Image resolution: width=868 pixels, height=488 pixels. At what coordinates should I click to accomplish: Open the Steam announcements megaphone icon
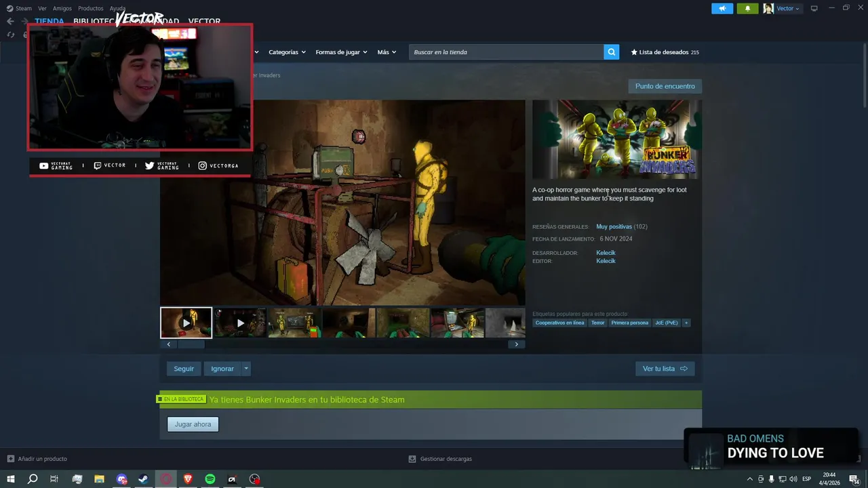722,8
